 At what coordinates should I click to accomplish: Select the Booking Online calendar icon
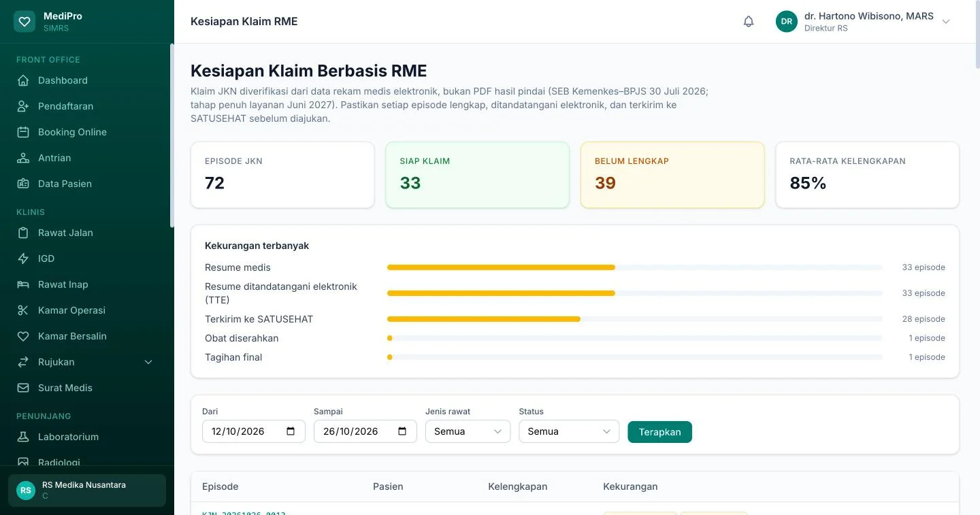click(23, 132)
